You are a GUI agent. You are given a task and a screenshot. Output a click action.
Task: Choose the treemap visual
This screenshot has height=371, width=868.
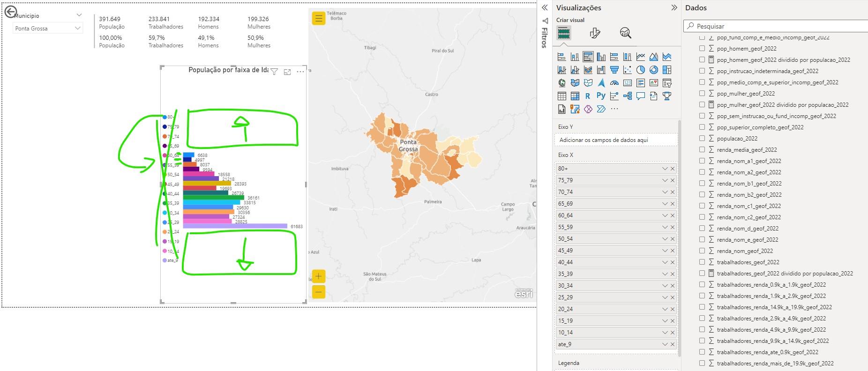point(667,70)
